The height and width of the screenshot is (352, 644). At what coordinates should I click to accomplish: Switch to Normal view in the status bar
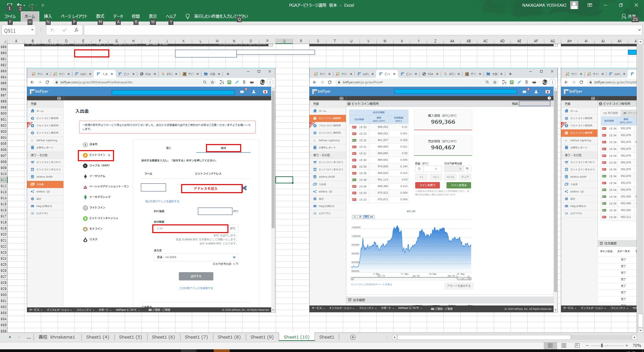(x=550, y=345)
